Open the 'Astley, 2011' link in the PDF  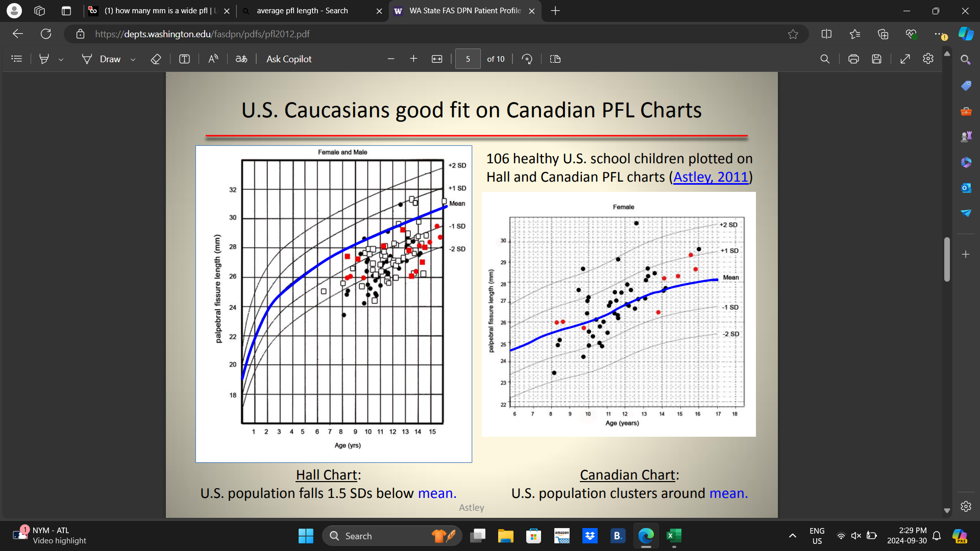tap(710, 177)
